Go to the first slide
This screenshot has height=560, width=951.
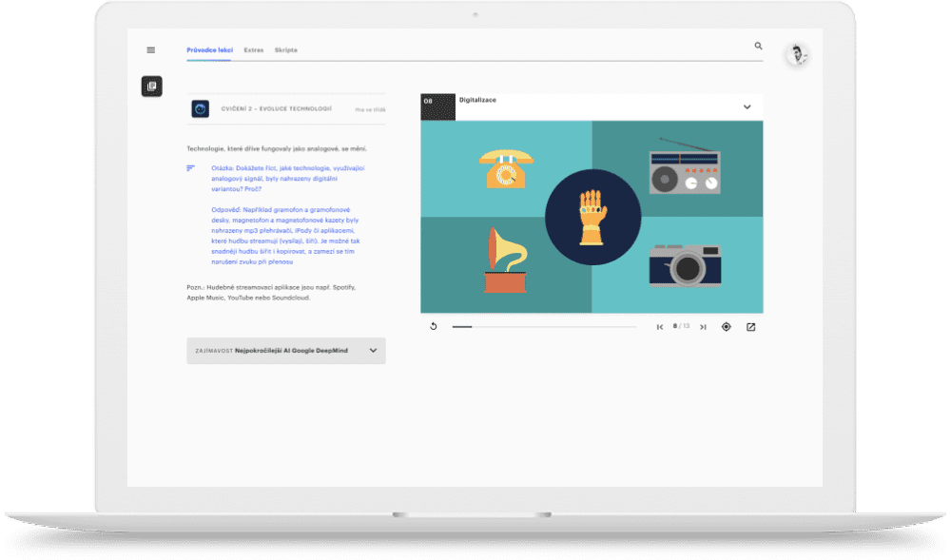[660, 326]
